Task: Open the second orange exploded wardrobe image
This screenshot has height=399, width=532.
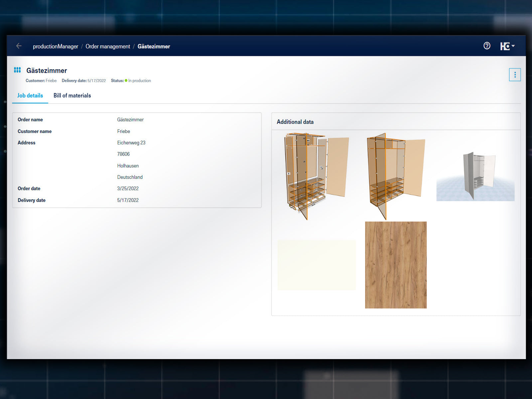Action: [x=396, y=176]
